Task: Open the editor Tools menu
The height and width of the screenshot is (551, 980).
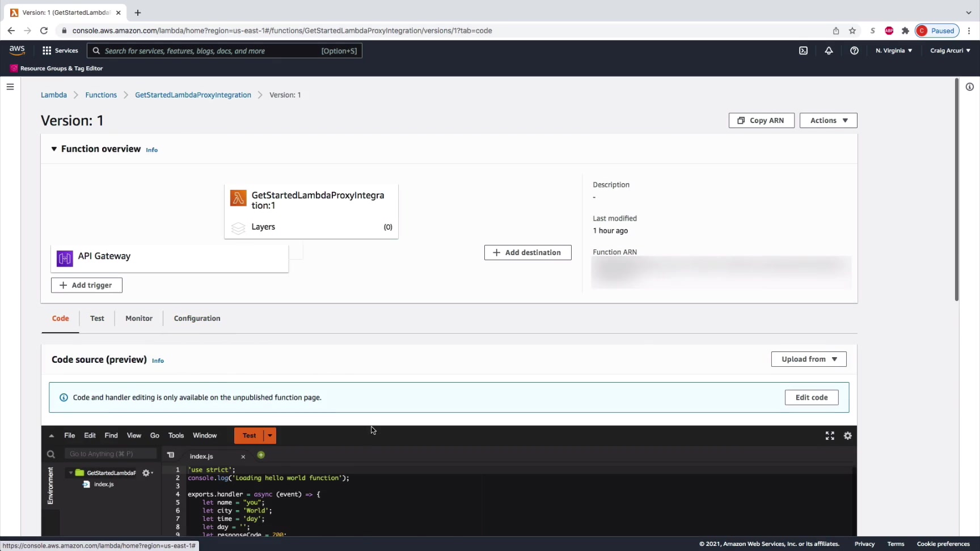Action: 176,435
